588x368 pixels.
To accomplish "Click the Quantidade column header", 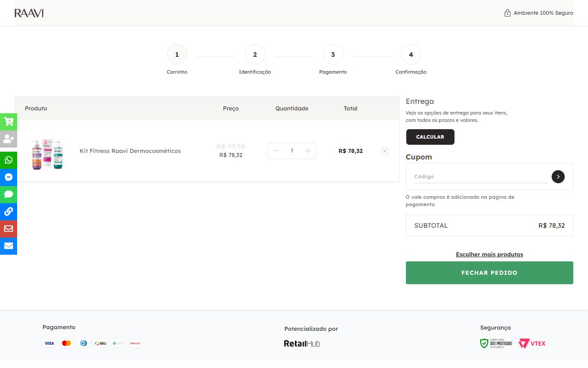I will coord(292,108).
